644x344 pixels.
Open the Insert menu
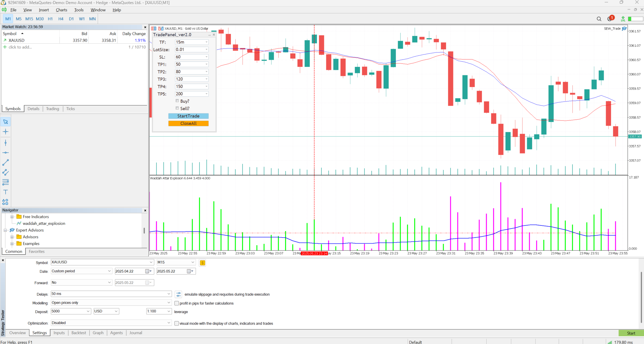click(44, 10)
